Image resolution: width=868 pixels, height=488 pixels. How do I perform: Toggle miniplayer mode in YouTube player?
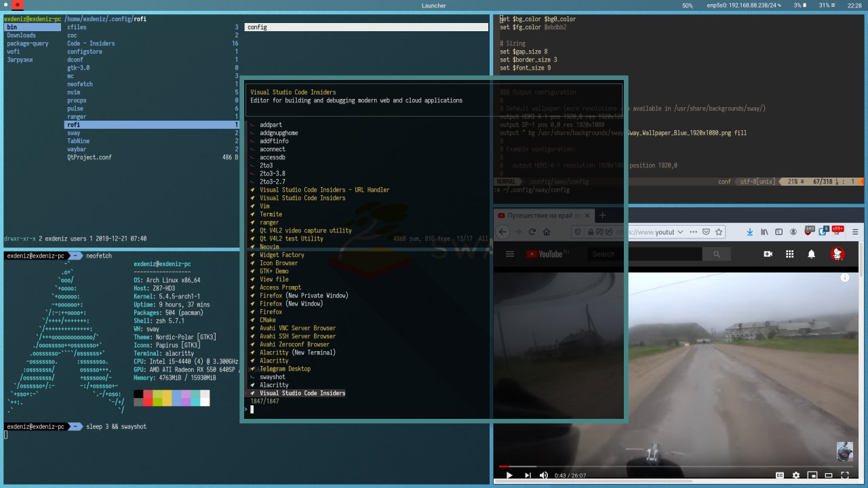pyautogui.click(x=812, y=476)
